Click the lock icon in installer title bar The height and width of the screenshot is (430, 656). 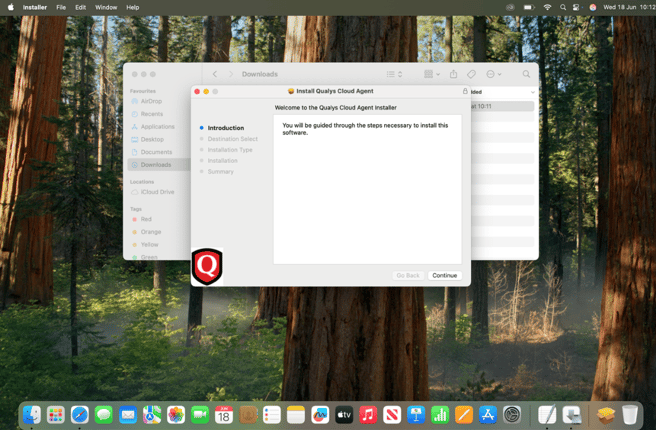tap(465, 91)
